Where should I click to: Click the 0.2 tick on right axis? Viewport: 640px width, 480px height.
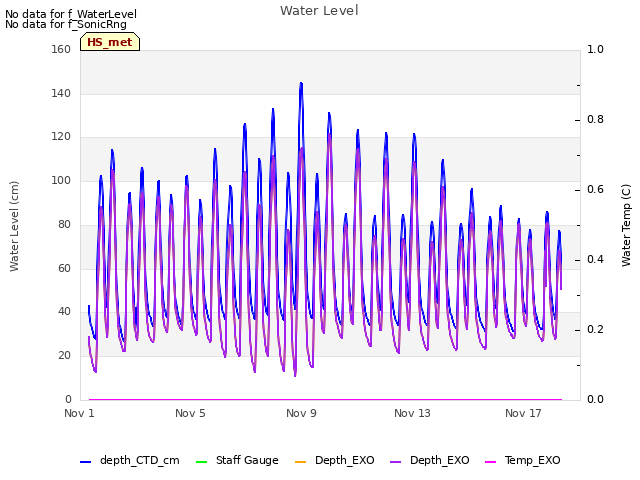coord(595,329)
